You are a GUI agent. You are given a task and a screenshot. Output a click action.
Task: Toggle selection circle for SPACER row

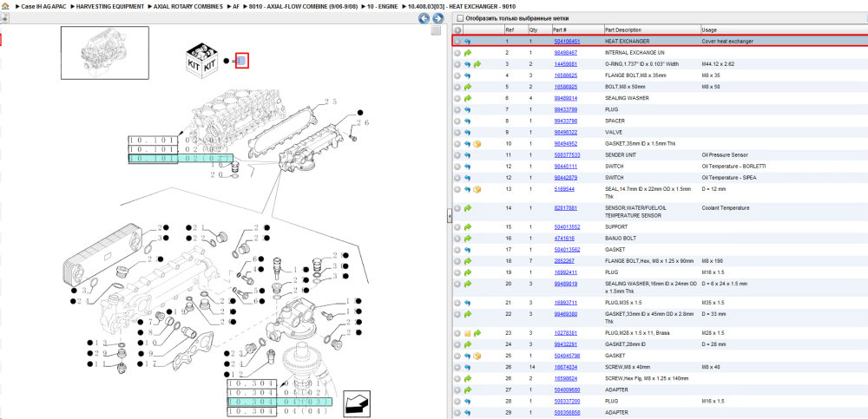tap(457, 121)
